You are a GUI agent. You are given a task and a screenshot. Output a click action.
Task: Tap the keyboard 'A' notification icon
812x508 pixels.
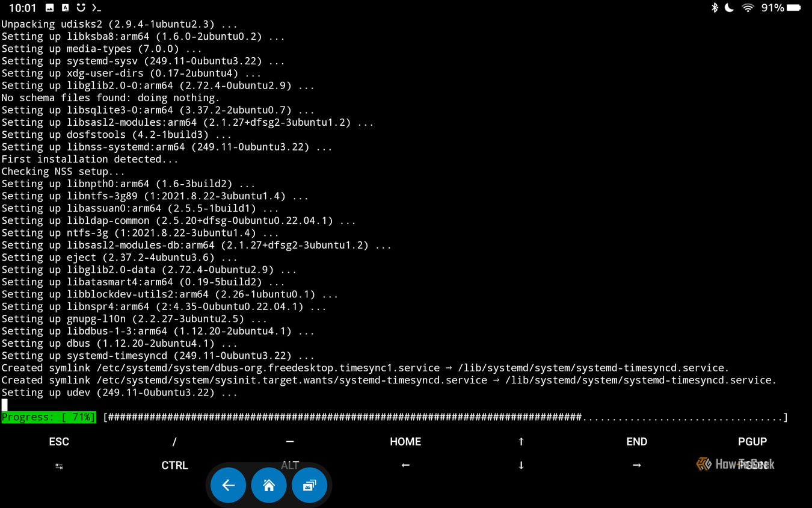click(65, 8)
